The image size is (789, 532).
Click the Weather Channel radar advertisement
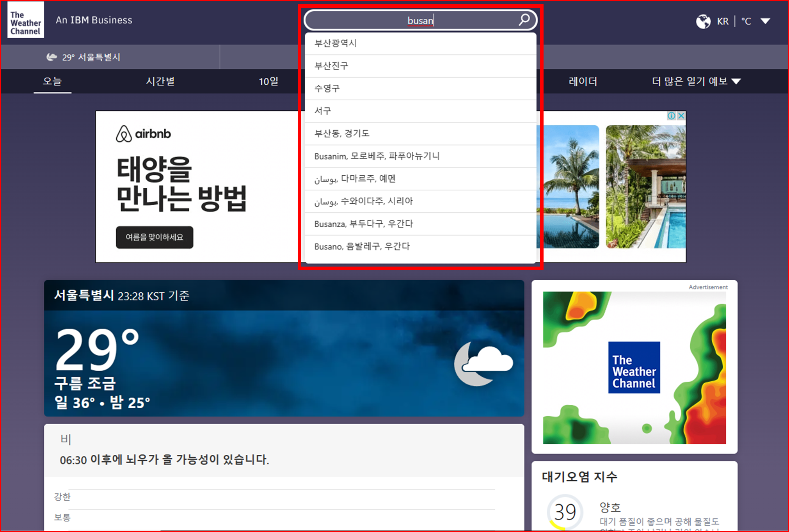click(x=634, y=368)
